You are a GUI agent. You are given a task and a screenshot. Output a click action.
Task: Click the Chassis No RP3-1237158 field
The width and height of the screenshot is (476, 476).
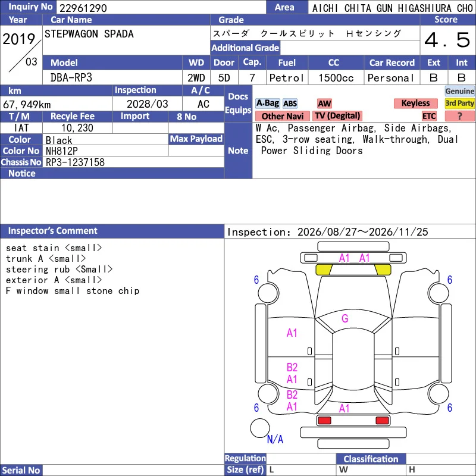point(133,162)
